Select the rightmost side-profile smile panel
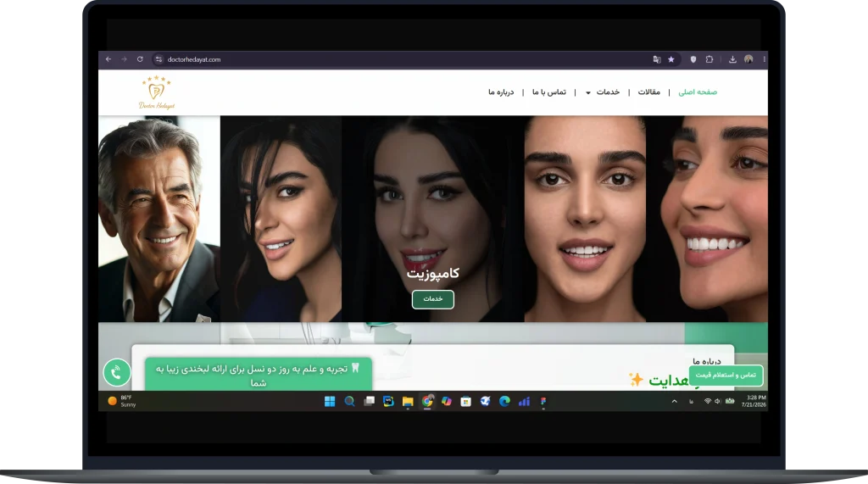The width and height of the screenshot is (868, 484). 707,219
